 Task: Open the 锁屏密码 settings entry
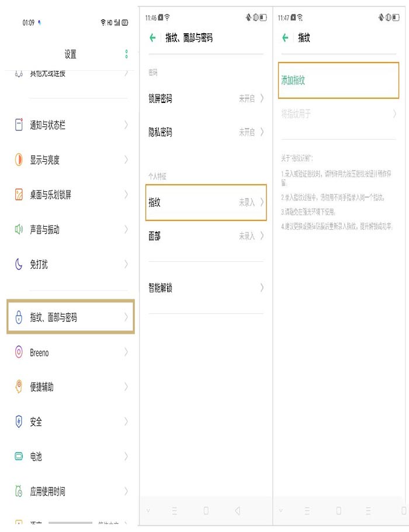click(x=204, y=99)
